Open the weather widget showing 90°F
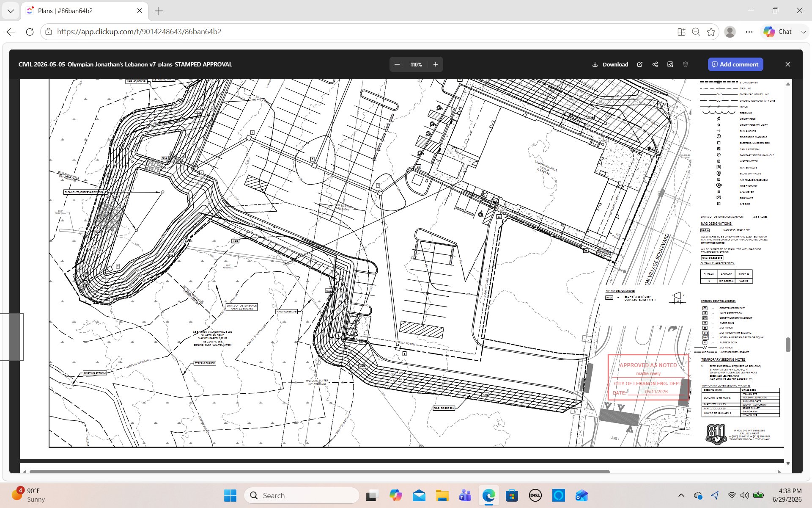 tap(29, 495)
